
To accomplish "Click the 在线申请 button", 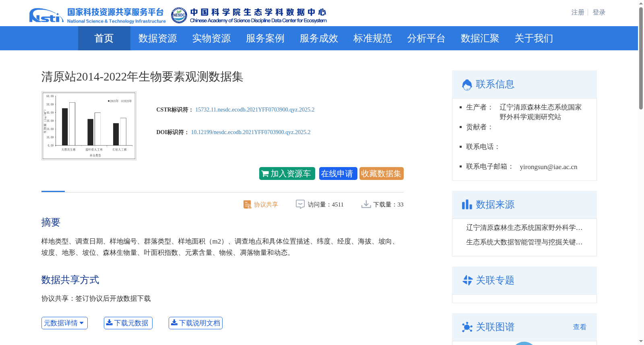I will coord(338,174).
